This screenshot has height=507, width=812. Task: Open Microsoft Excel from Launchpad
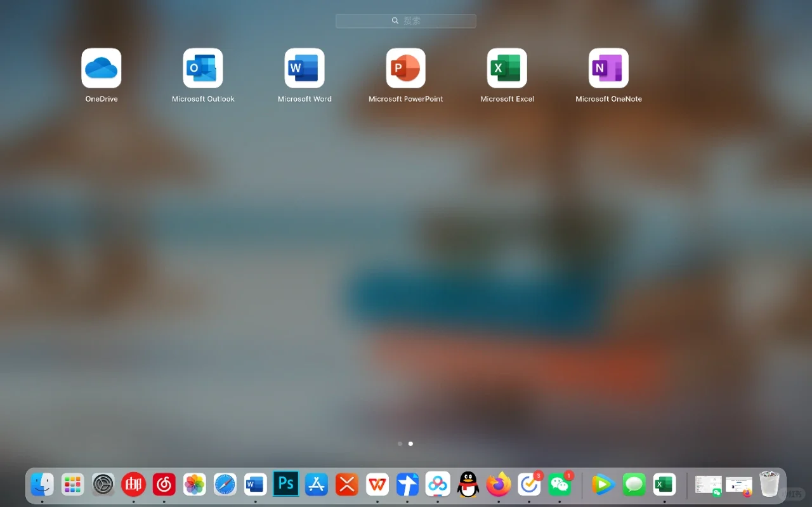(x=507, y=68)
